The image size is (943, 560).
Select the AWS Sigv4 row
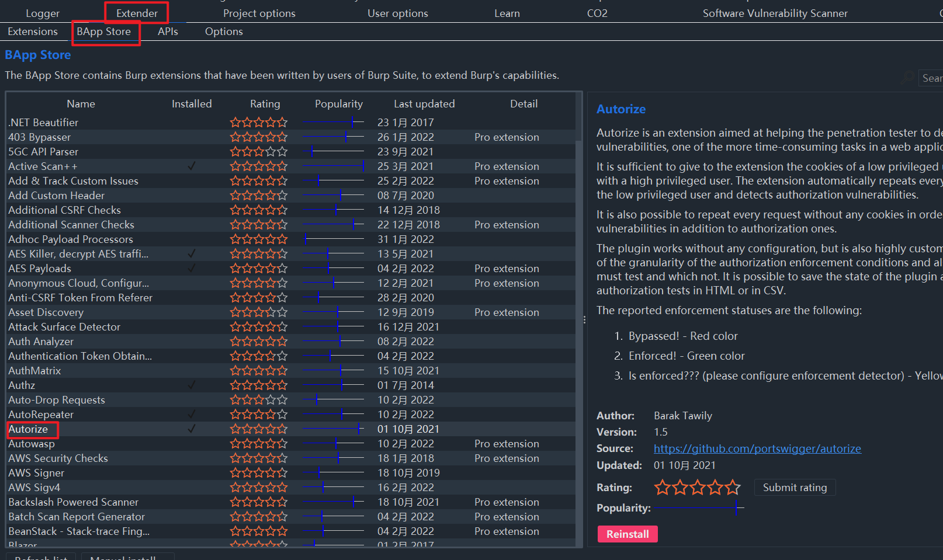click(x=290, y=487)
